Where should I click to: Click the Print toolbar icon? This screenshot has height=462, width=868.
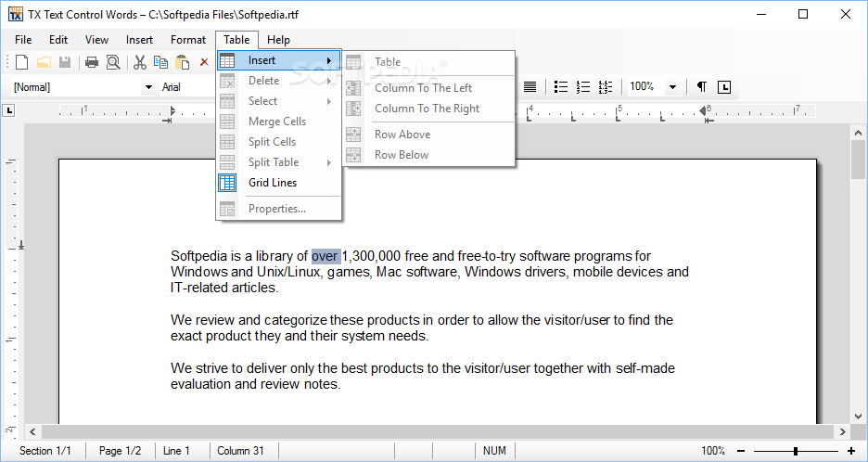click(91, 62)
